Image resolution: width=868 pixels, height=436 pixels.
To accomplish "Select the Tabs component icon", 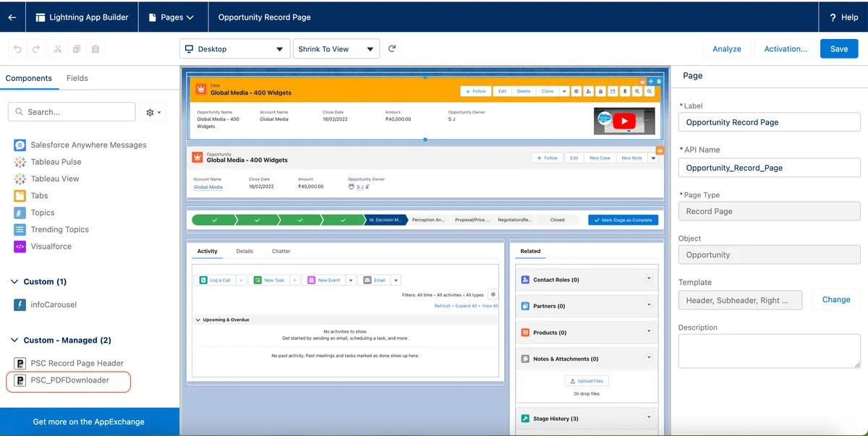I will click(20, 195).
